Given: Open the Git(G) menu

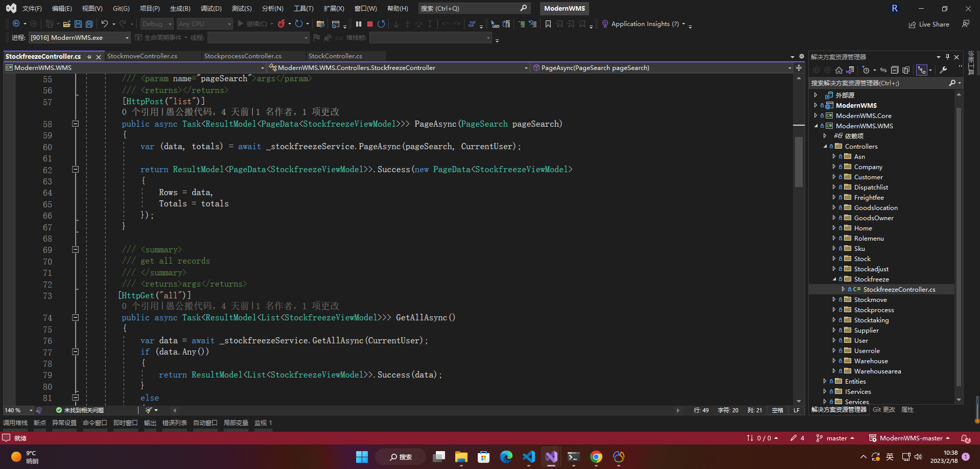Looking at the screenshot, I should (121, 9).
